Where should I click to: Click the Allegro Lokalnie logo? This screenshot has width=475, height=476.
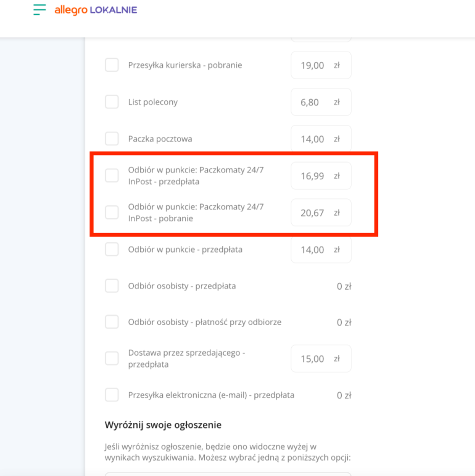point(96,10)
